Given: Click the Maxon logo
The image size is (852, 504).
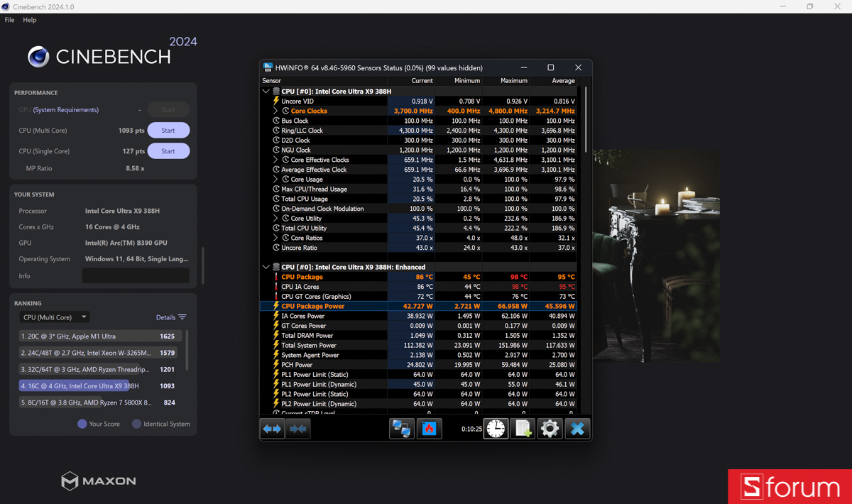Looking at the screenshot, I should tap(98, 481).
